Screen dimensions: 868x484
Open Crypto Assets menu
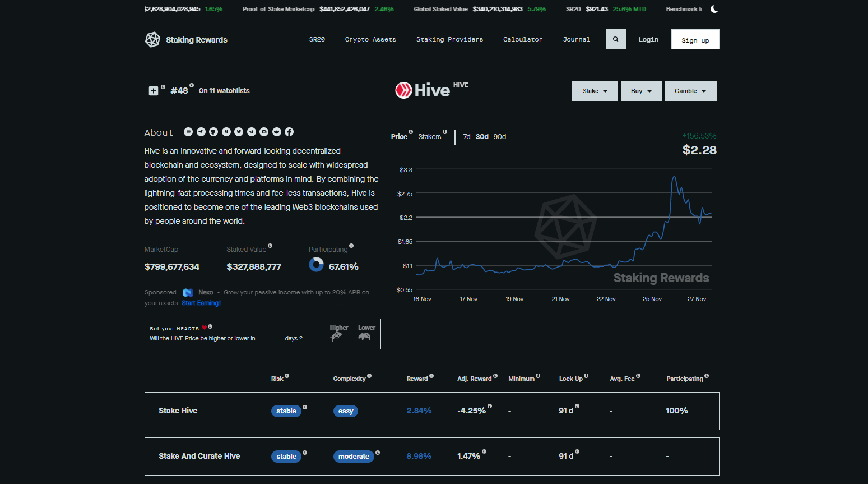coord(370,39)
